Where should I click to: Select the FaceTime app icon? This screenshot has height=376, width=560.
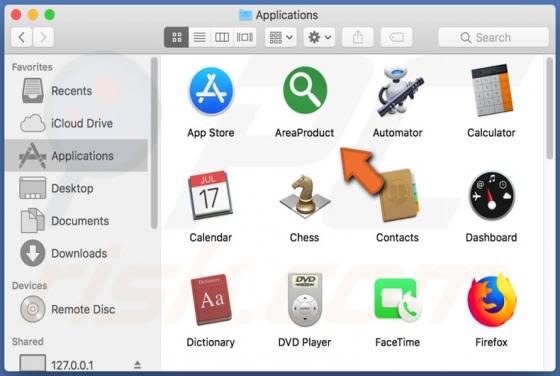click(398, 300)
